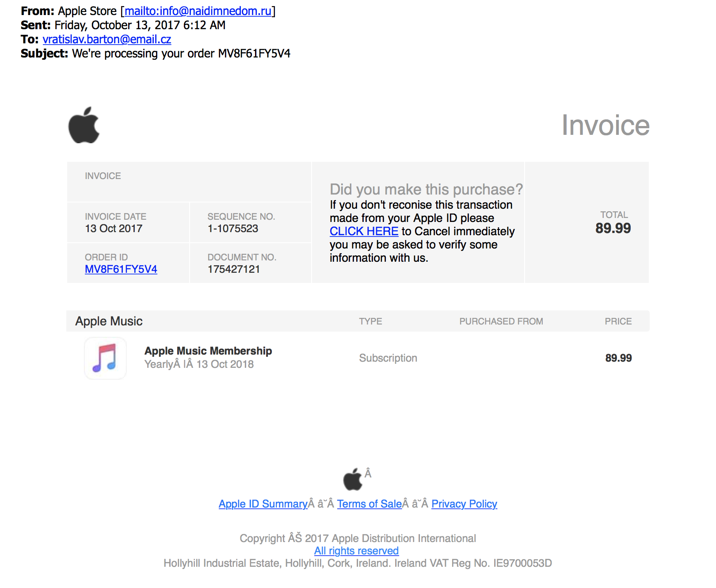716x588 pixels.
Task: Click the PURCHASED FROM column header
Action: 501,321
